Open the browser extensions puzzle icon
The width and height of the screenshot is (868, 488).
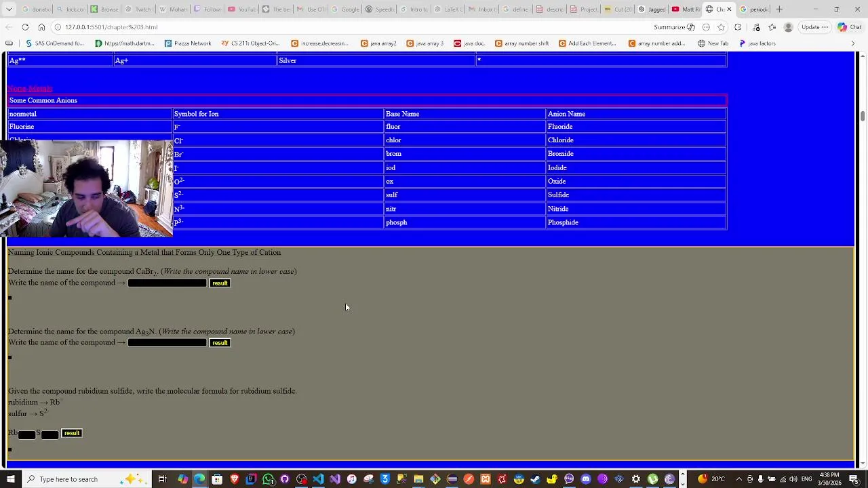(738, 27)
